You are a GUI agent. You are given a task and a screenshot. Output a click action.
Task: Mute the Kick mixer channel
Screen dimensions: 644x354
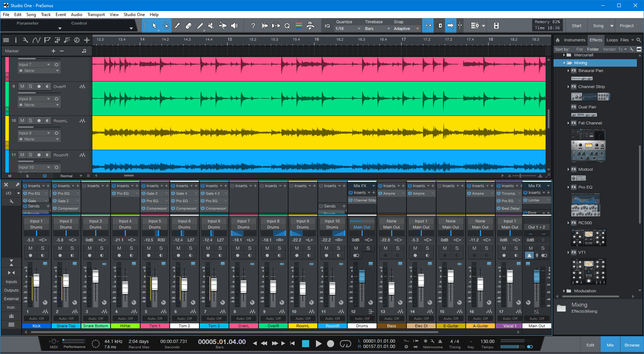click(x=30, y=248)
